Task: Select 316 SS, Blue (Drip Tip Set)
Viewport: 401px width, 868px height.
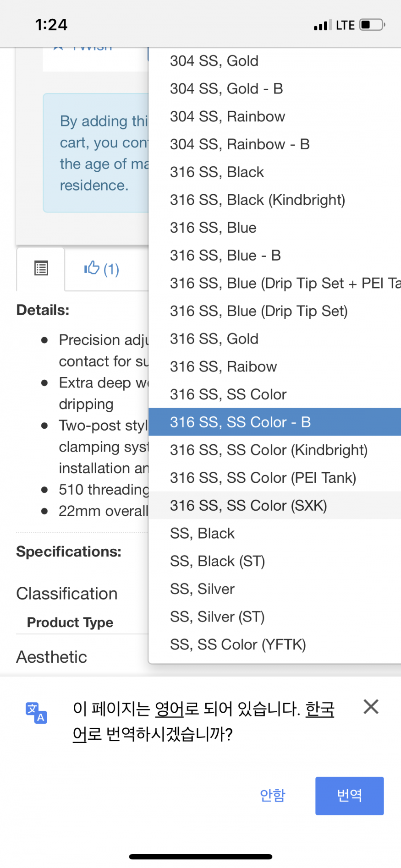Action: [x=258, y=311]
